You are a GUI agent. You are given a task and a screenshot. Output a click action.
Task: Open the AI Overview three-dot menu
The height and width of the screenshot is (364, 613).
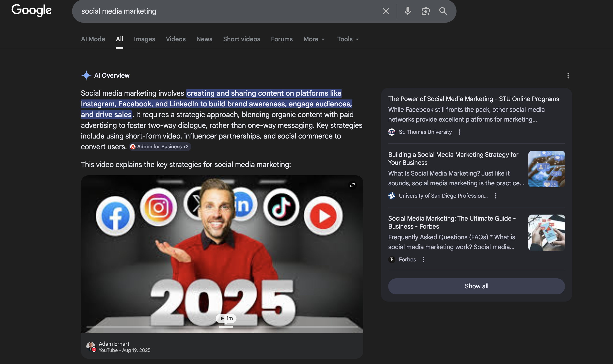point(568,76)
